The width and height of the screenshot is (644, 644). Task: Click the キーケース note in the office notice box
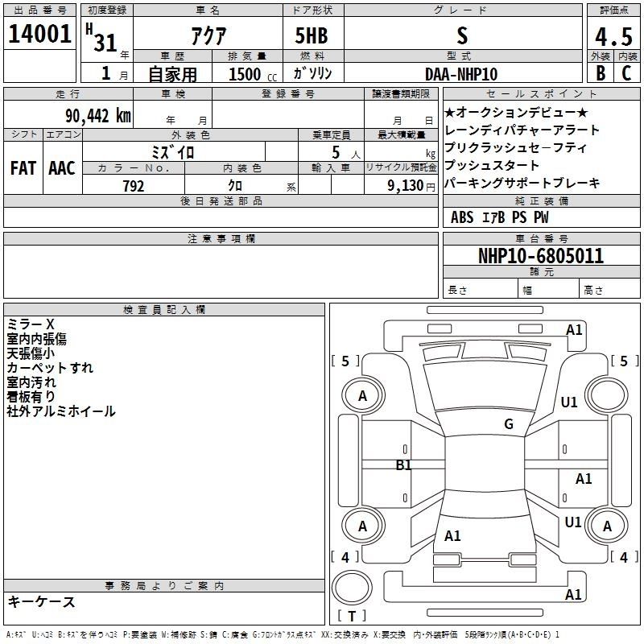42,602
